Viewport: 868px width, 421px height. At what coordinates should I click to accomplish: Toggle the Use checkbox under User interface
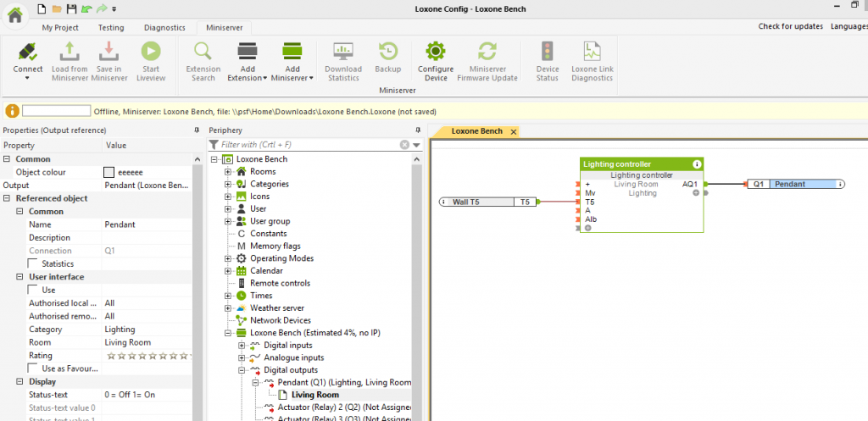(33, 290)
